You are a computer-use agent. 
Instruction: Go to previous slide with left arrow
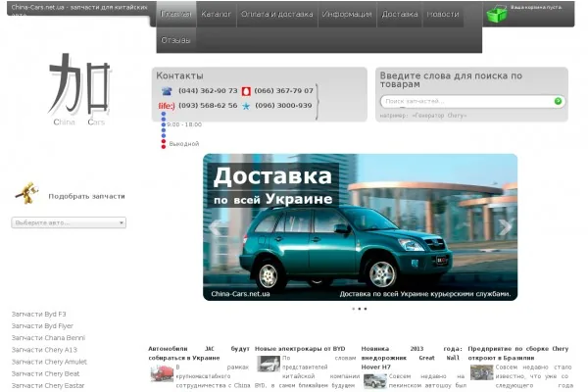click(x=215, y=227)
